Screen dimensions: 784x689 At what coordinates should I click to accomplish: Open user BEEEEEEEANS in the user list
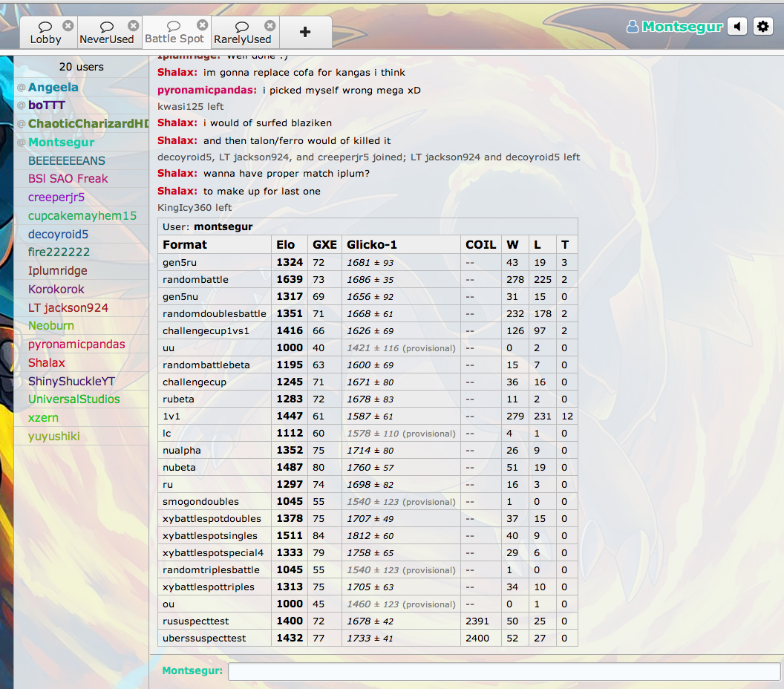point(82,160)
